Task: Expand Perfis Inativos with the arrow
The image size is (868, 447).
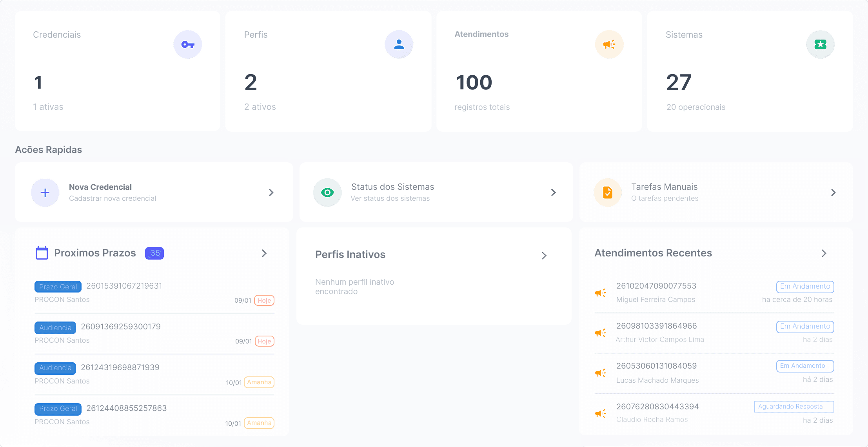Action: pos(544,256)
